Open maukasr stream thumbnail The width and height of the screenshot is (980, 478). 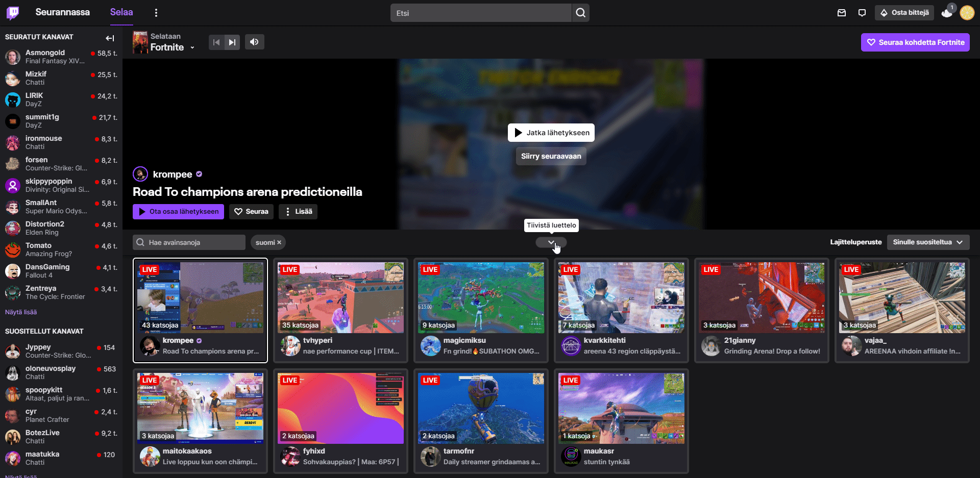(621, 408)
